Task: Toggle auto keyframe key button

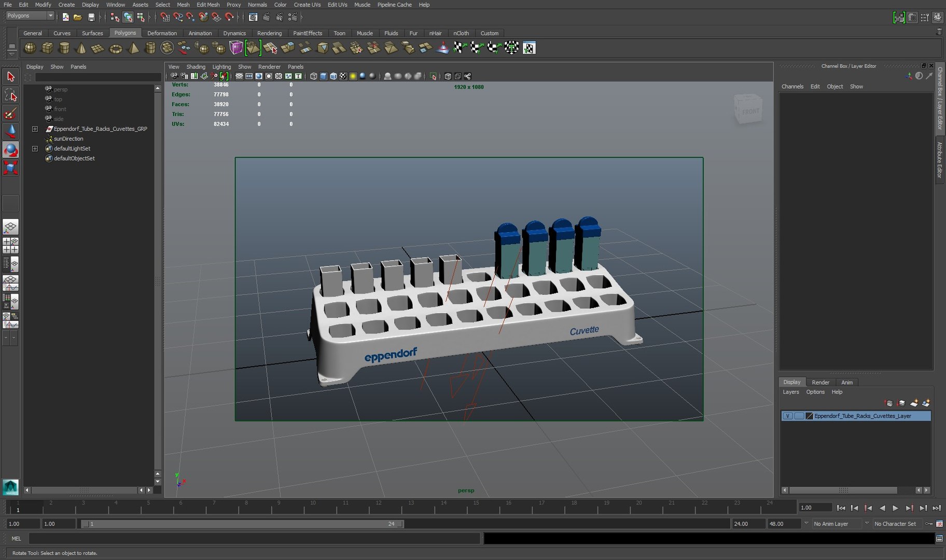Action: (x=929, y=524)
